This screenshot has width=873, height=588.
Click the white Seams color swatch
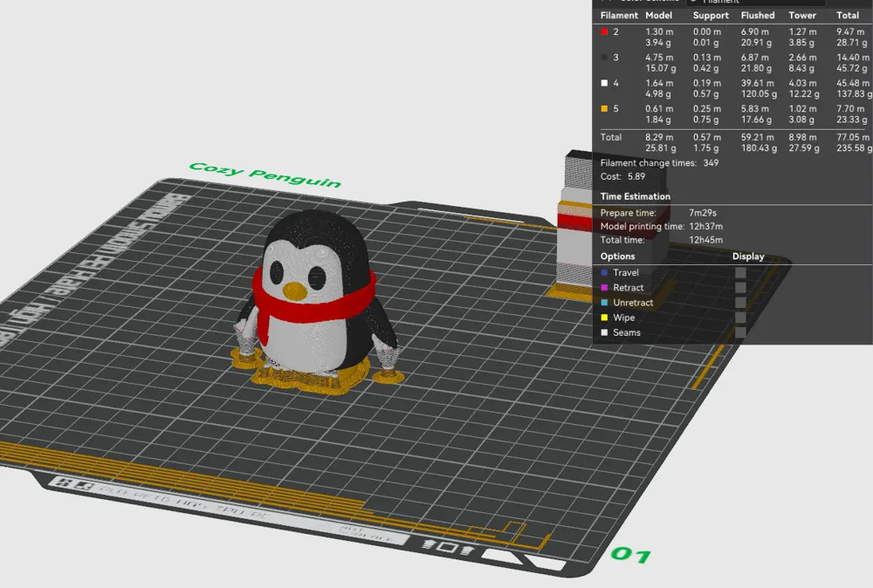tap(605, 332)
